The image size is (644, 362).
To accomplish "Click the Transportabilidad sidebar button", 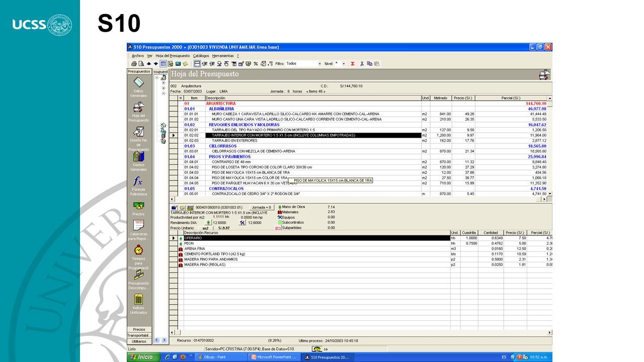I will tap(139, 335).
